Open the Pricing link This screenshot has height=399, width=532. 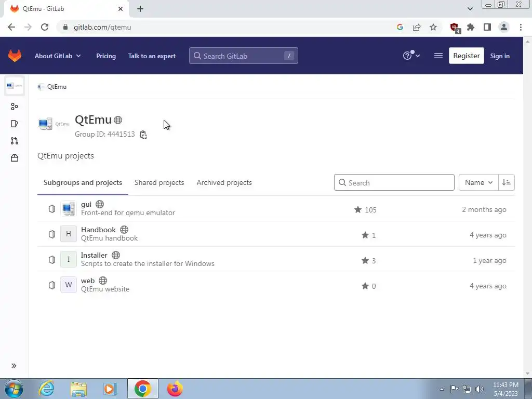click(106, 56)
